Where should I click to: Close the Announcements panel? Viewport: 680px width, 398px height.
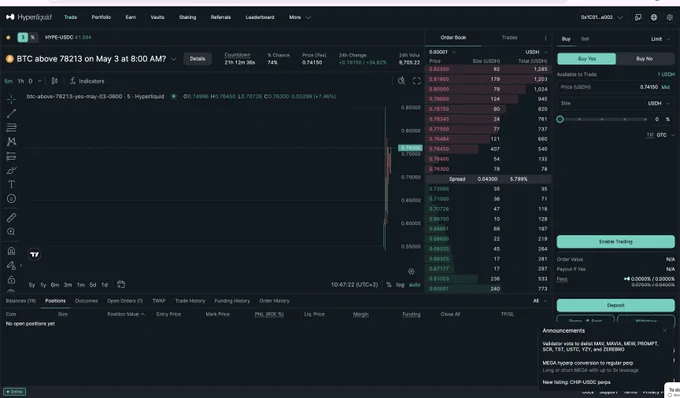[665, 331]
